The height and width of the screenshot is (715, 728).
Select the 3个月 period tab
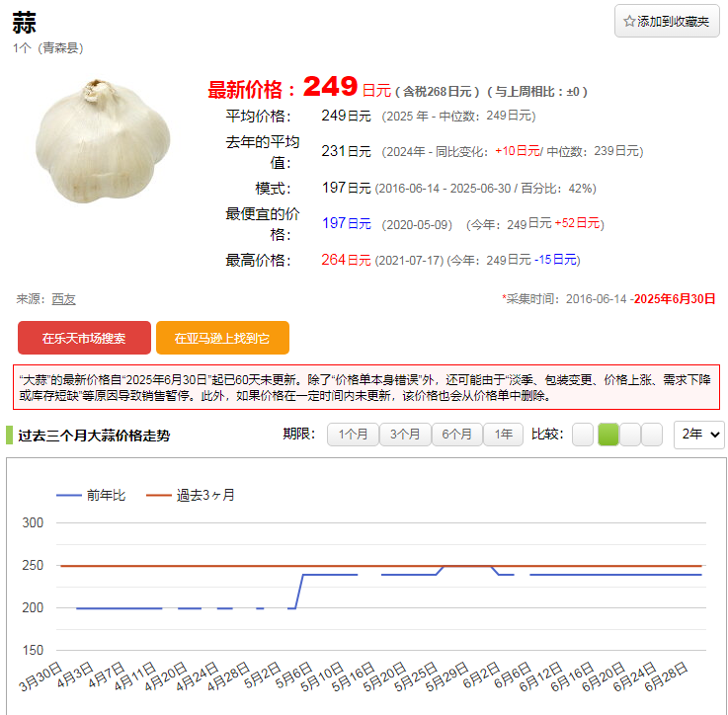click(405, 435)
